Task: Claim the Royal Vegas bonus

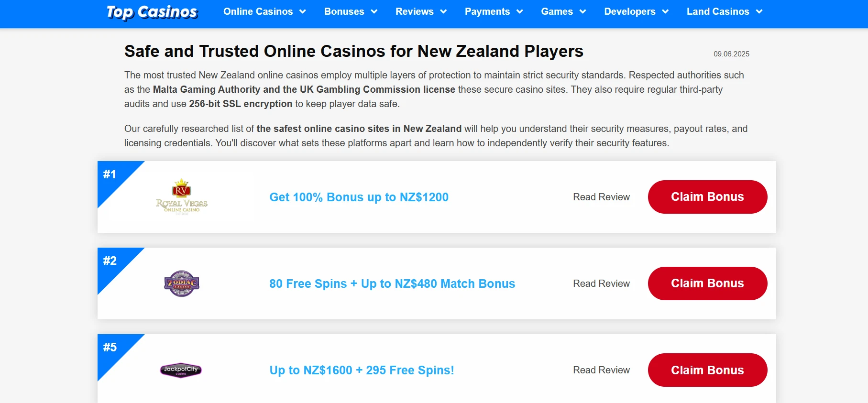Action: pos(707,197)
